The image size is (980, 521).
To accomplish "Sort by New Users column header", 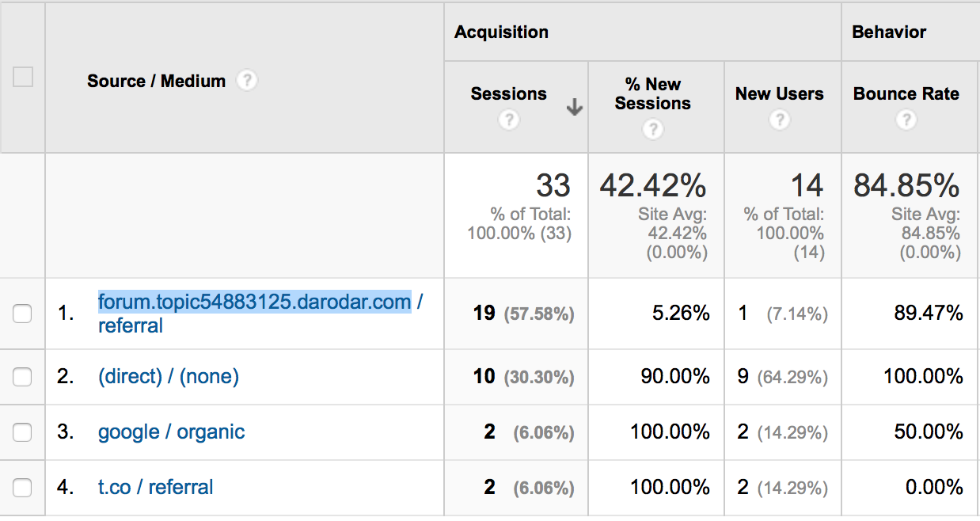I will 779,93.
